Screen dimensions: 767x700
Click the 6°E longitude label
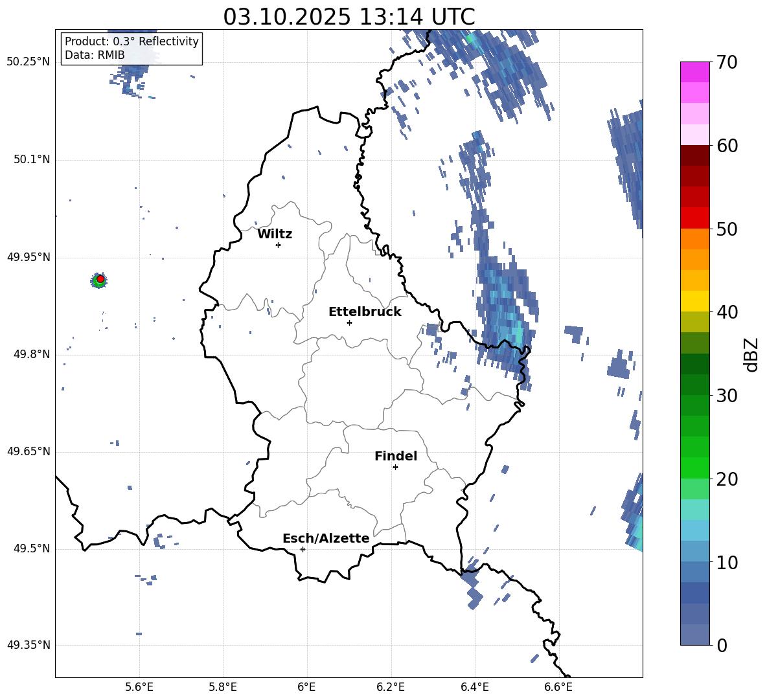[306, 687]
